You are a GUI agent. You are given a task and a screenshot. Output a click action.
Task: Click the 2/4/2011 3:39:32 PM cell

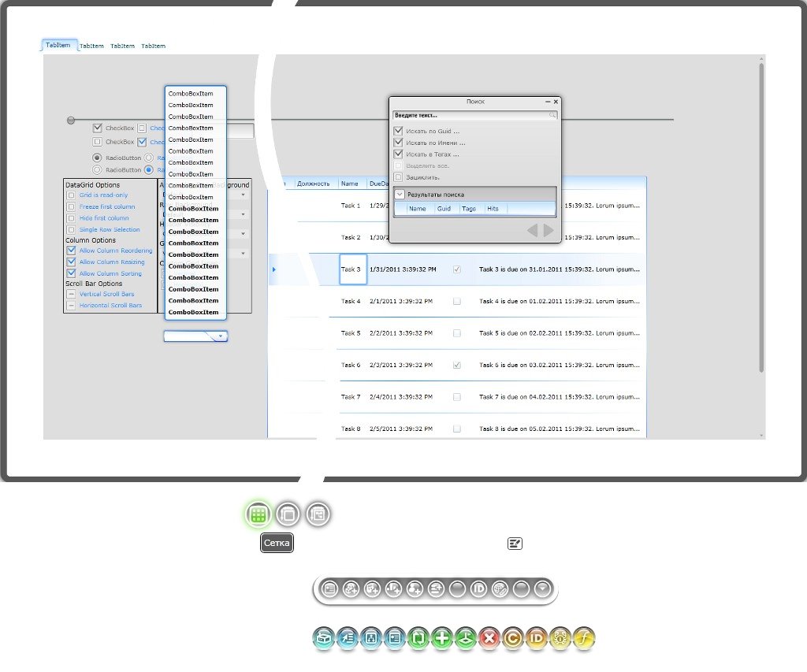pos(401,397)
